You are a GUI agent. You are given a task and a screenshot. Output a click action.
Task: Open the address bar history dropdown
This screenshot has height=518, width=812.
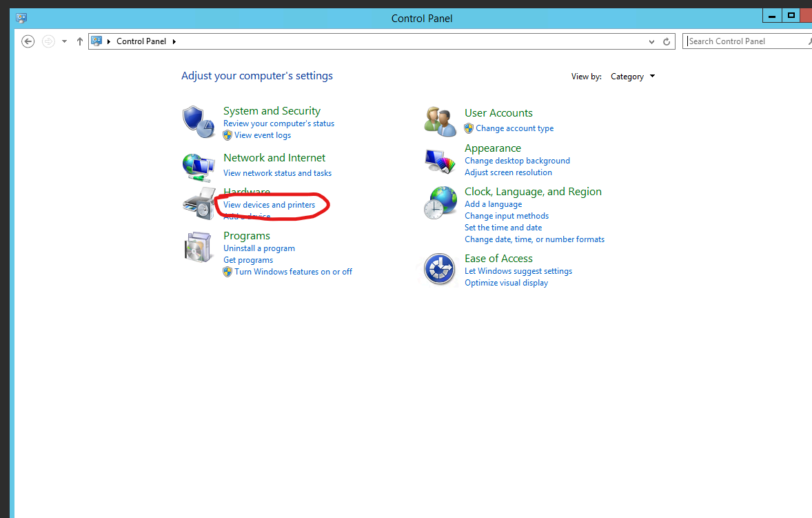click(652, 41)
